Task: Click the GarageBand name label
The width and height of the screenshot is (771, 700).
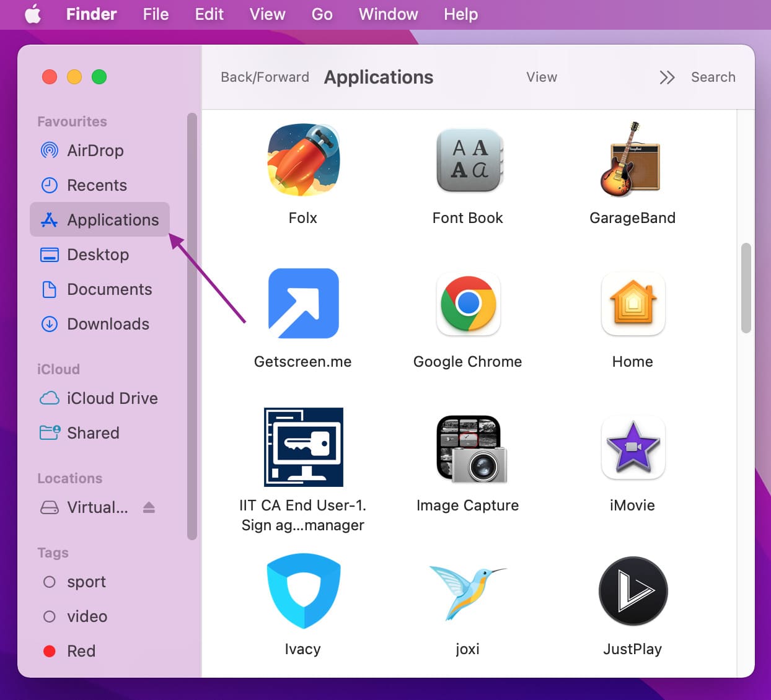Action: pos(633,218)
